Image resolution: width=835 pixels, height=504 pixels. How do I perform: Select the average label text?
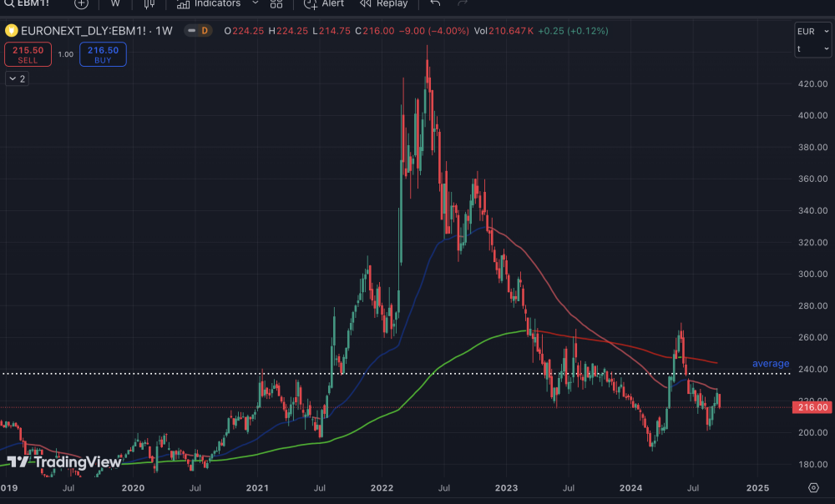point(771,364)
